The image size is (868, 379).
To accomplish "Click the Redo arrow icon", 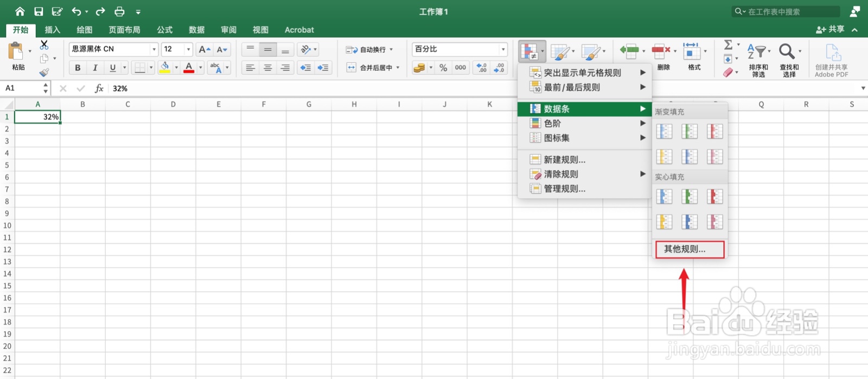I will coord(100,11).
